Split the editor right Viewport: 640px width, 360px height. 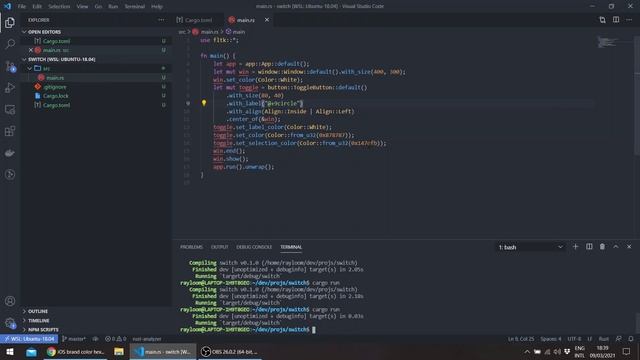coord(616,20)
